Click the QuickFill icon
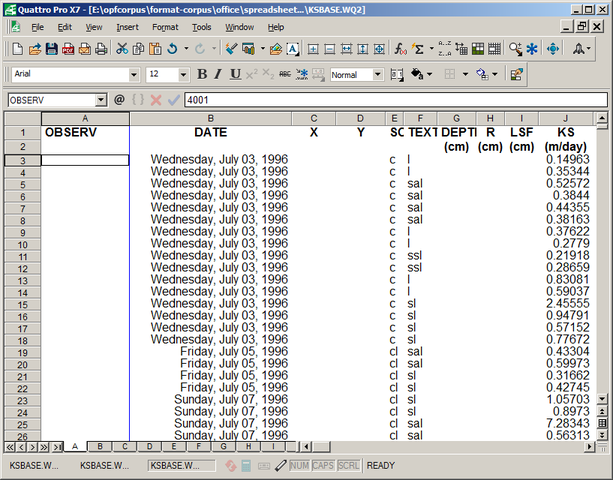Viewport: 613px width, 480px height. [461, 49]
